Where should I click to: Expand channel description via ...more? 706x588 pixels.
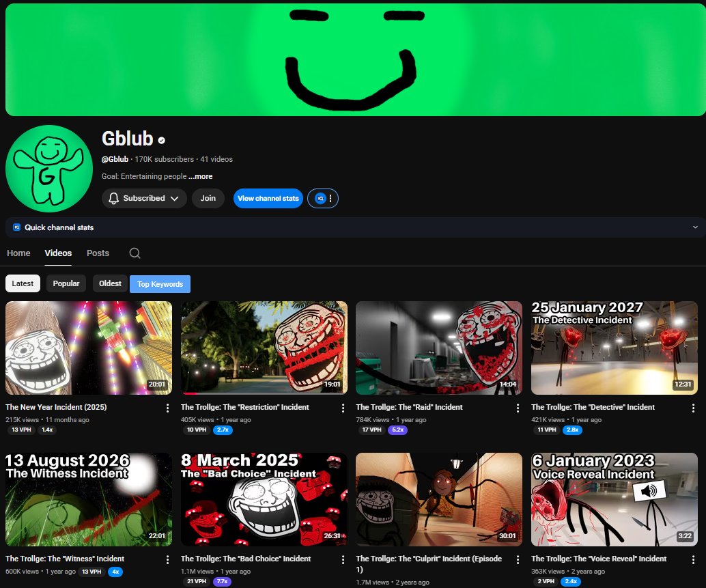(200, 176)
